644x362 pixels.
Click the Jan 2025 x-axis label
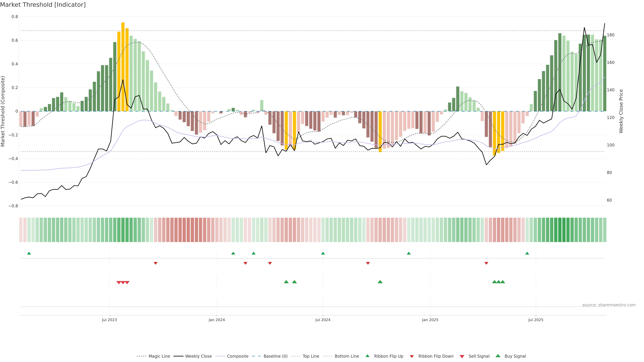click(430, 320)
